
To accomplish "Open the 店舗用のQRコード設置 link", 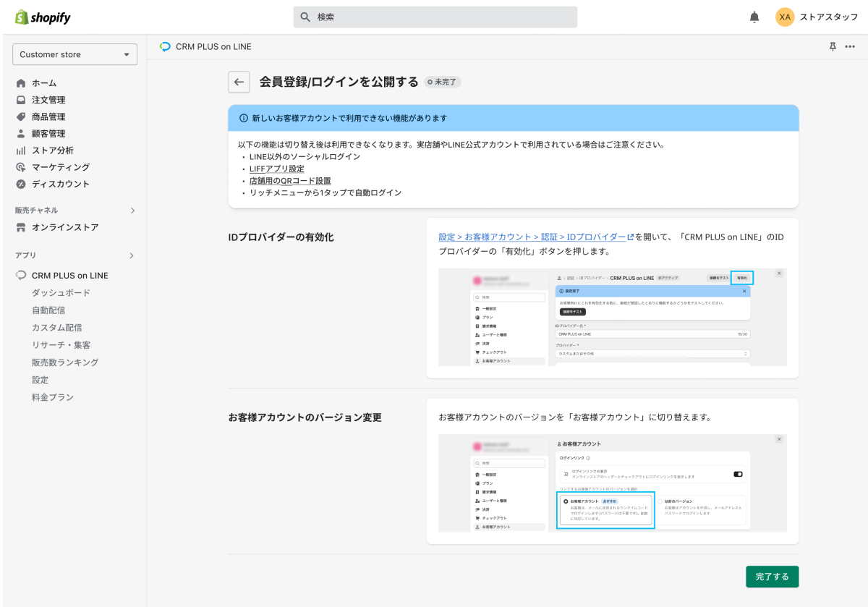I will (x=290, y=181).
